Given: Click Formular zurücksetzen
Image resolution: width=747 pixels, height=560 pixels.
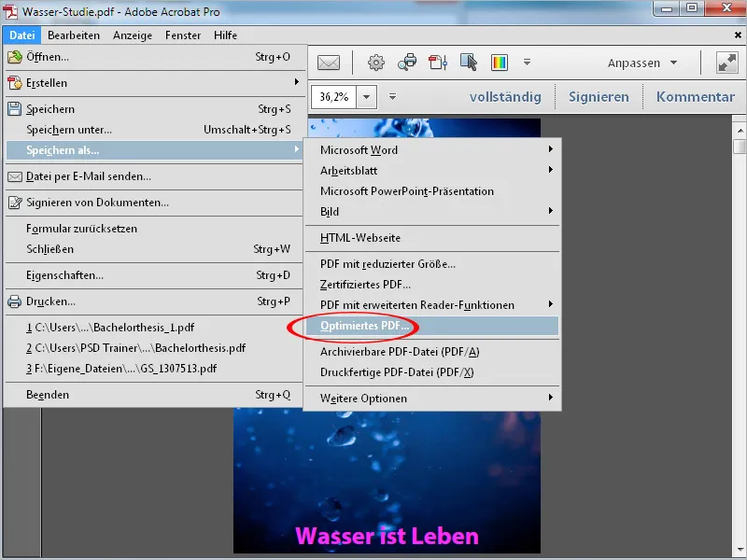Looking at the screenshot, I should 153,229.
